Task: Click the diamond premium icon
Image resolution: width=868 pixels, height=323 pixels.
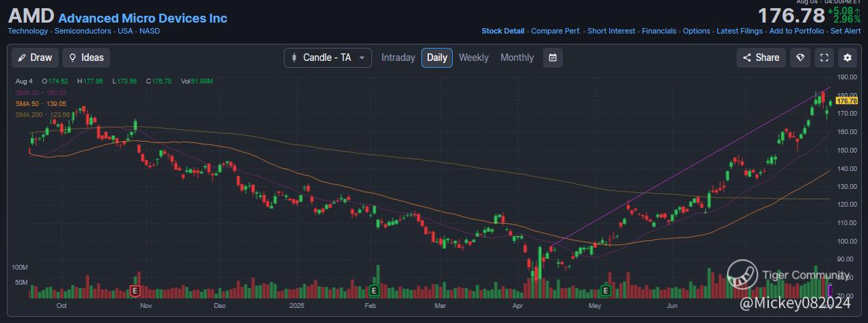Action: pos(799,57)
